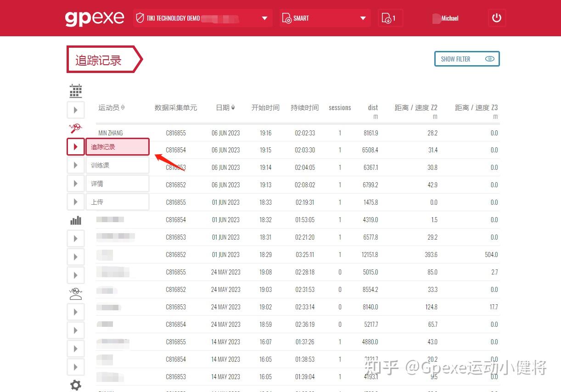
Task: Expand the last sidebar arrow near the gear
Action: click(x=75, y=367)
